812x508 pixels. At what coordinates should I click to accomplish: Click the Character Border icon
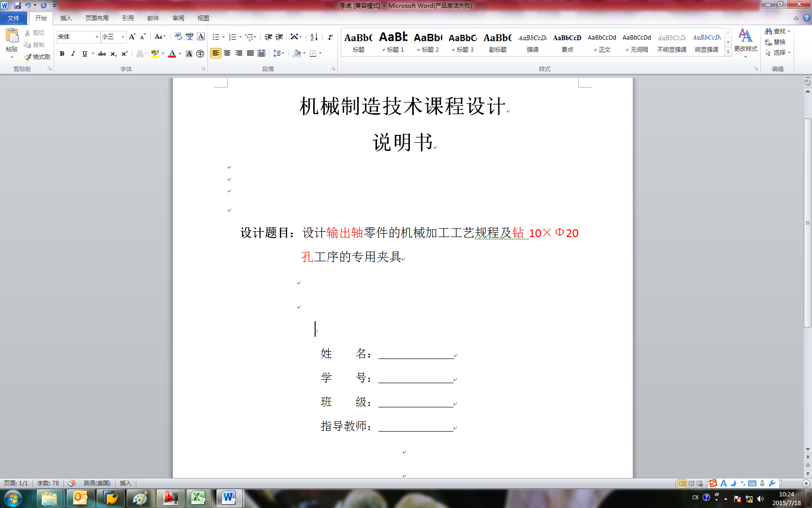click(201, 37)
